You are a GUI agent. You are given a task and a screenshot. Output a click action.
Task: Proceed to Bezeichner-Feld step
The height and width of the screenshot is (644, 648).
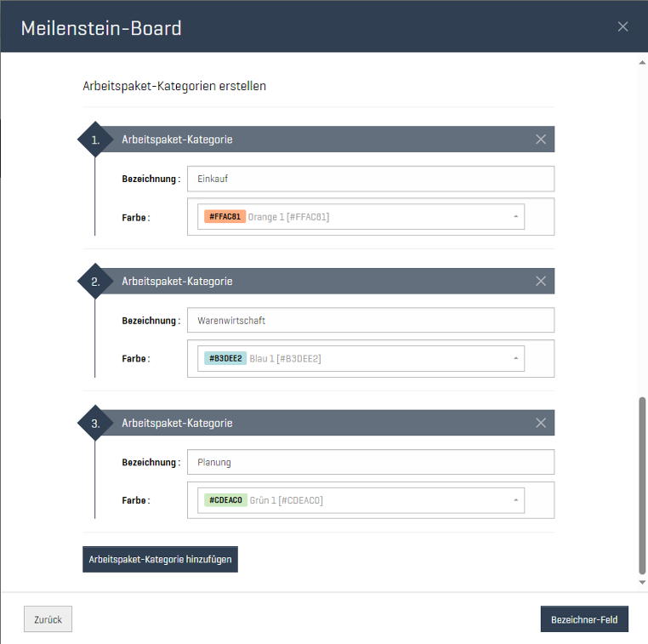tap(584, 619)
